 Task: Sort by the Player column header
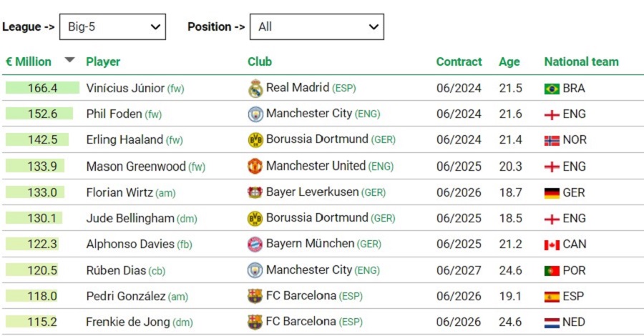click(103, 61)
